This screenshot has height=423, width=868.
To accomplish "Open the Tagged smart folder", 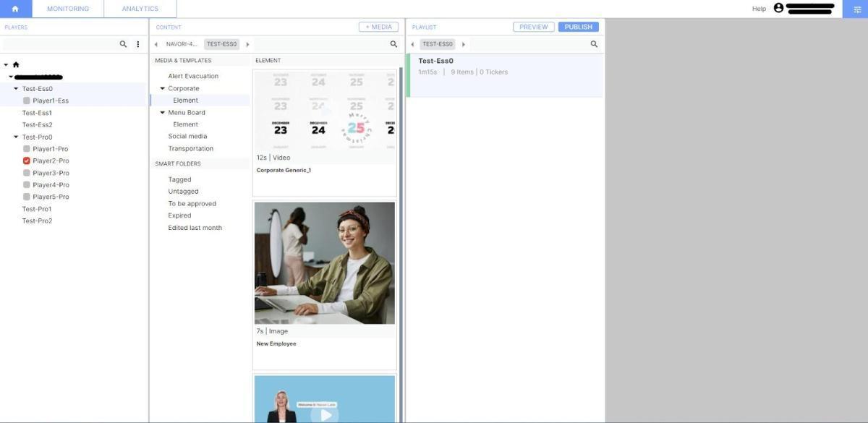I will 180,179.
